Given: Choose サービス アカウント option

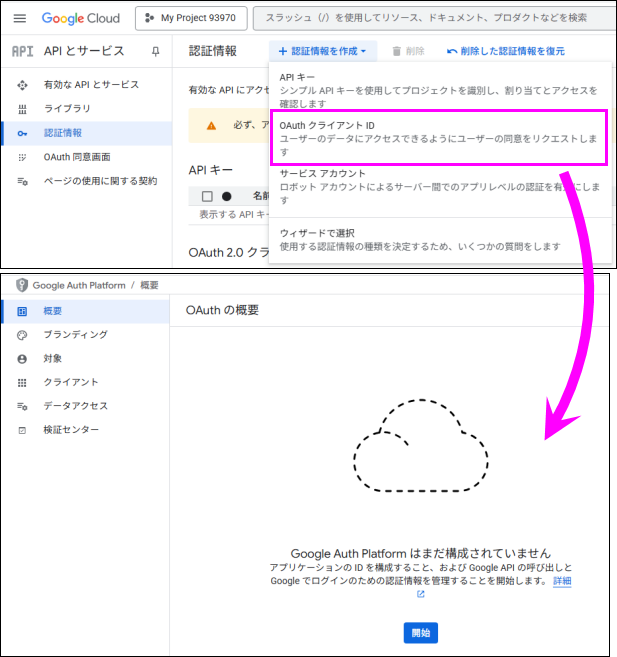Looking at the screenshot, I should click(440, 186).
